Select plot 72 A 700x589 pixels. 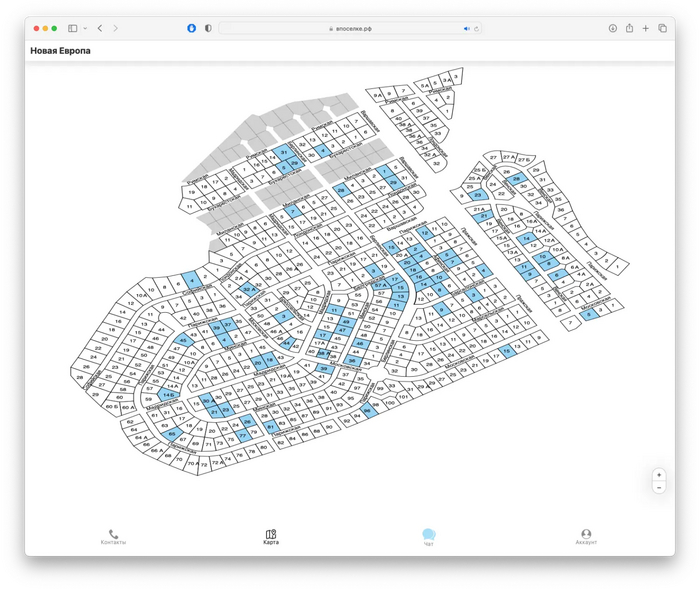pos(217,462)
